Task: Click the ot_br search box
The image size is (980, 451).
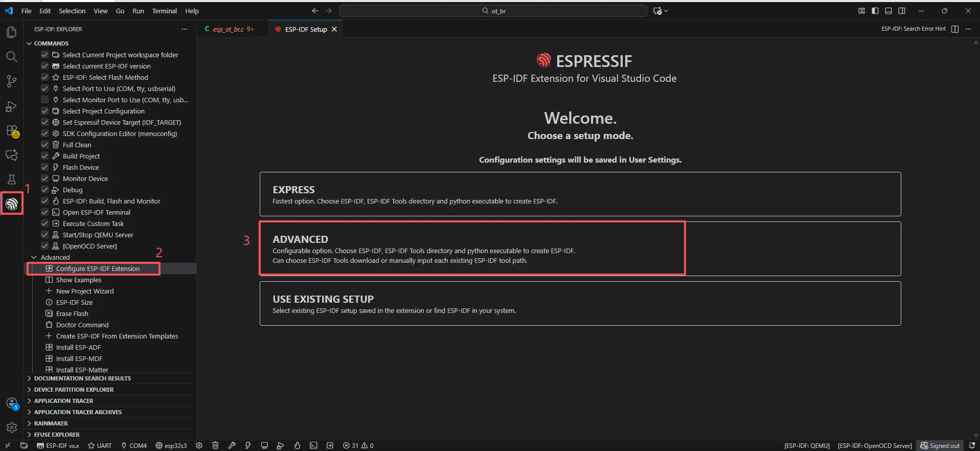Action: tap(493, 11)
